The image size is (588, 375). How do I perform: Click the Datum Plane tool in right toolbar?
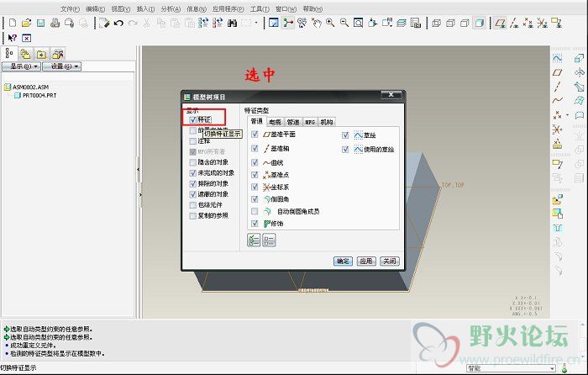557,72
